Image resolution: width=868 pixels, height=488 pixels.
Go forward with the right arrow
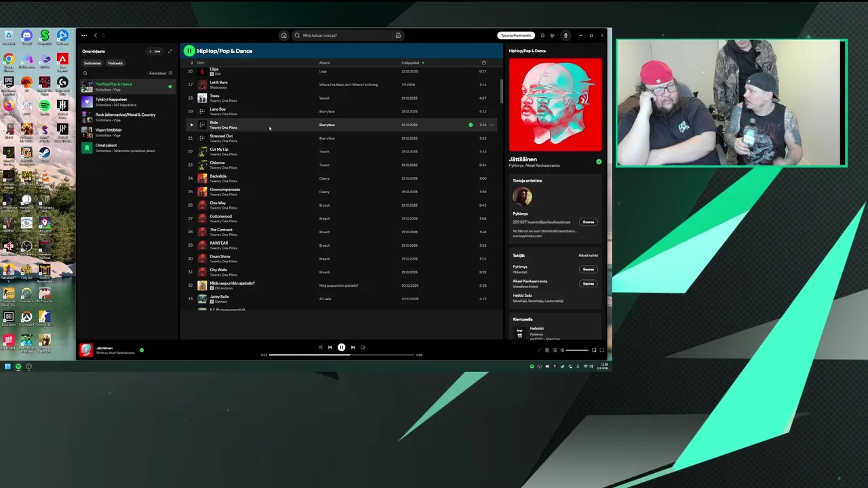pos(104,35)
